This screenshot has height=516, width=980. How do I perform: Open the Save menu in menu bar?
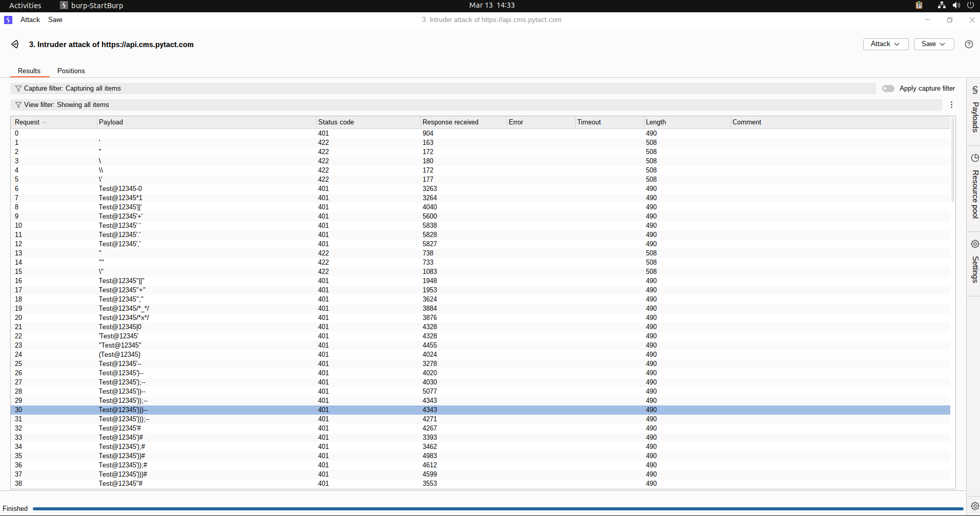(x=55, y=20)
